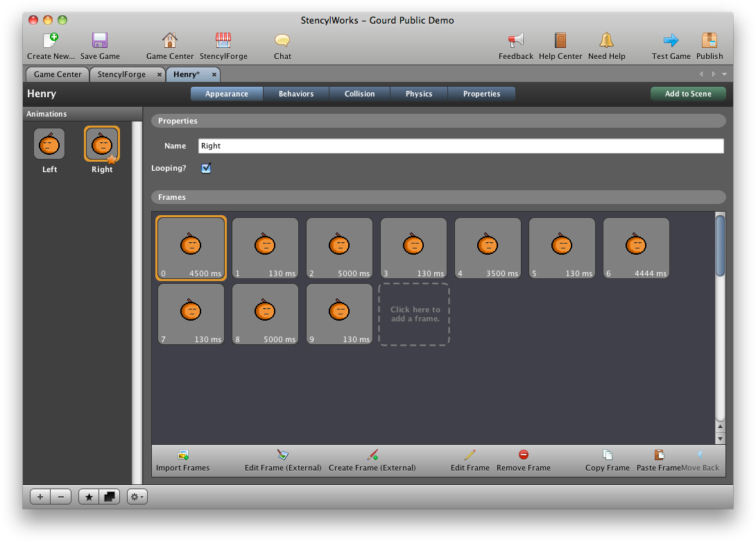Open StencylForge from the toolbar
Image resolution: width=756 pixels, height=542 pixels.
click(x=223, y=41)
